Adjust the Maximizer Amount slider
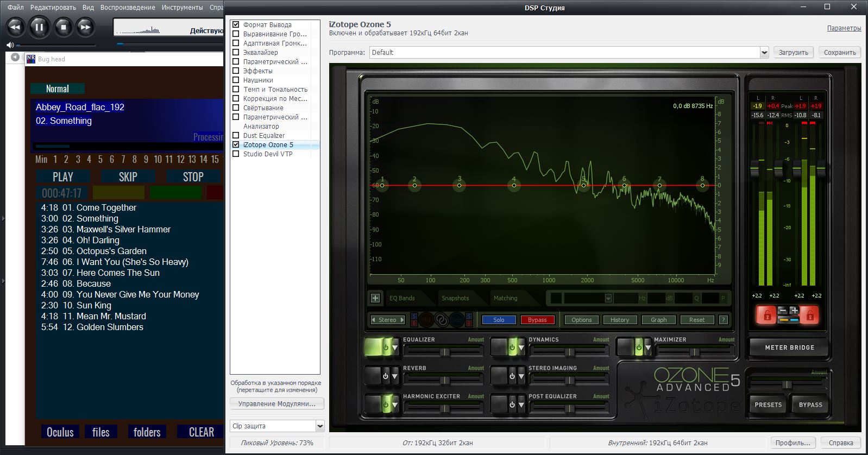 tap(695, 352)
